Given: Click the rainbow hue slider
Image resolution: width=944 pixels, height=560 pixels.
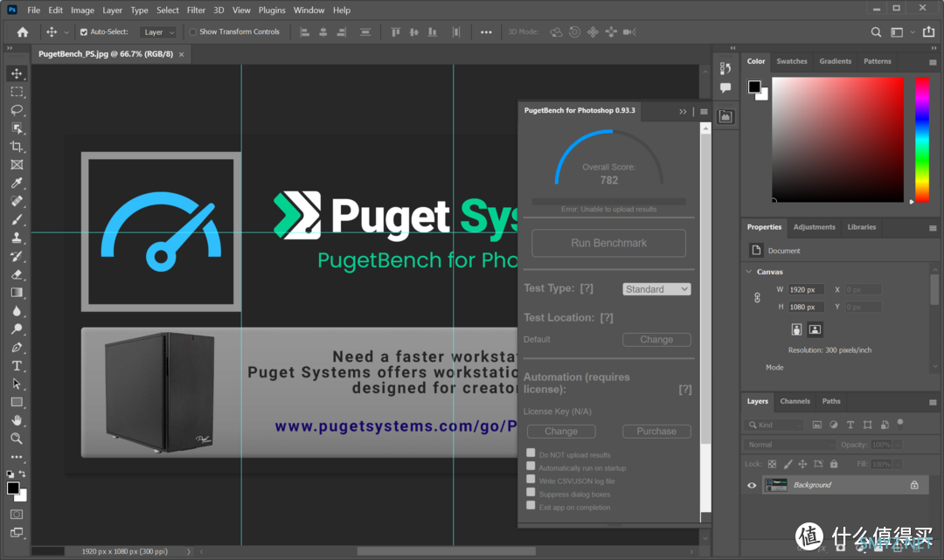Looking at the screenshot, I should pos(922,140).
